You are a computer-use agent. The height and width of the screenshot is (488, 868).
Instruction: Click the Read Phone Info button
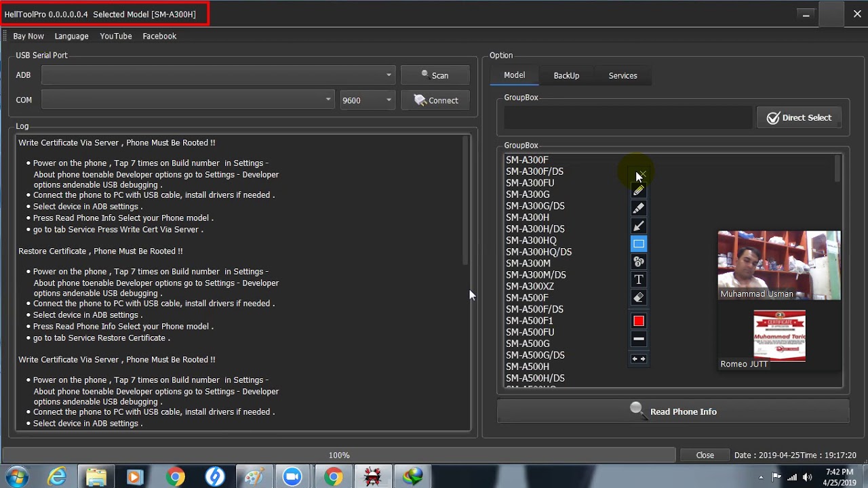pyautogui.click(x=673, y=411)
